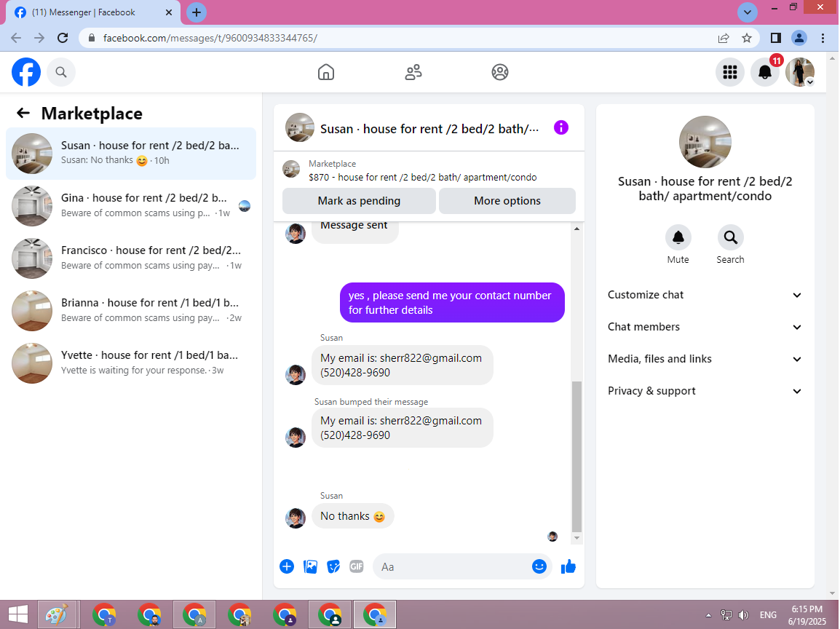Image resolution: width=840 pixels, height=629 pixels.
Task: Open Windows Start button
Action: point(17,614)
